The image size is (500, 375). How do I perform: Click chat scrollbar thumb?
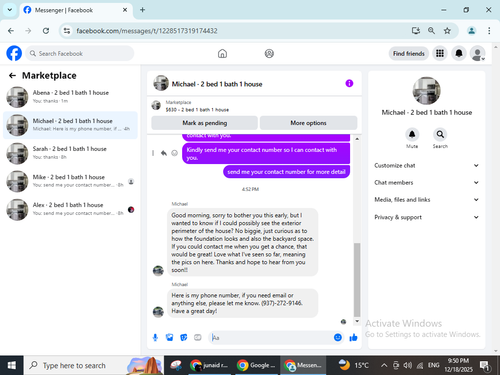[357, 279]
